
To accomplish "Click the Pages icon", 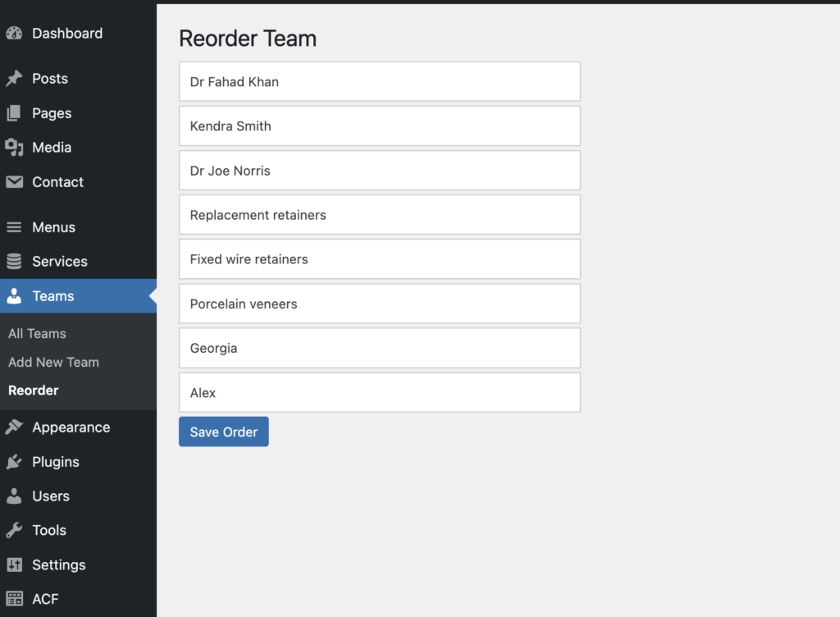I will pos(14,113).
